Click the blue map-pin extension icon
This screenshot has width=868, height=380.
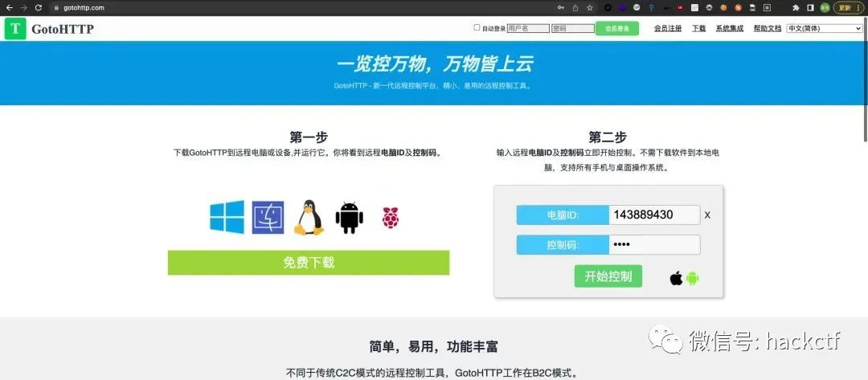[651, 8]
